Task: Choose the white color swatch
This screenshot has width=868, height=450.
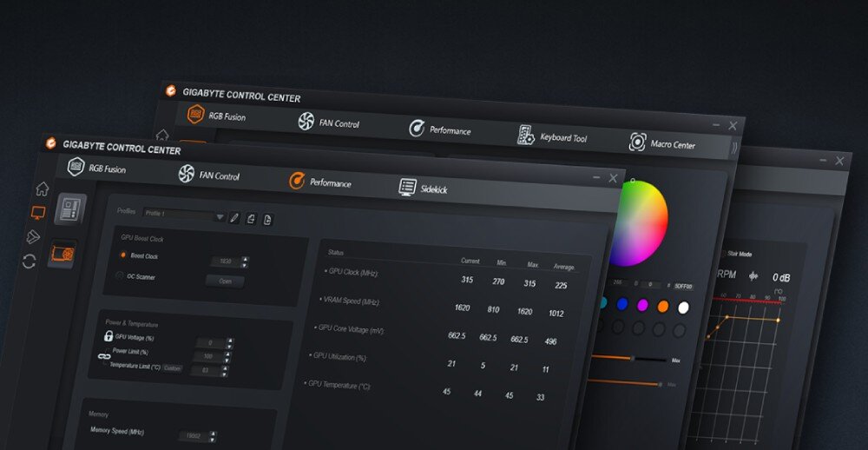Action: 684,308
